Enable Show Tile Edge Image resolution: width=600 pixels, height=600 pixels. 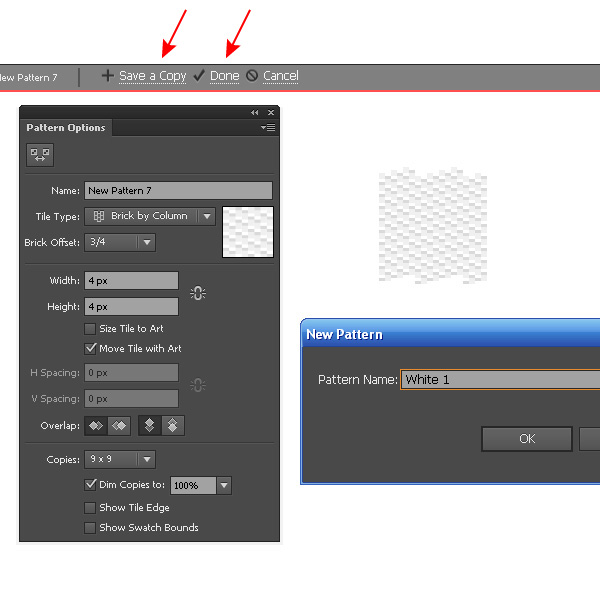click(90, 508)
